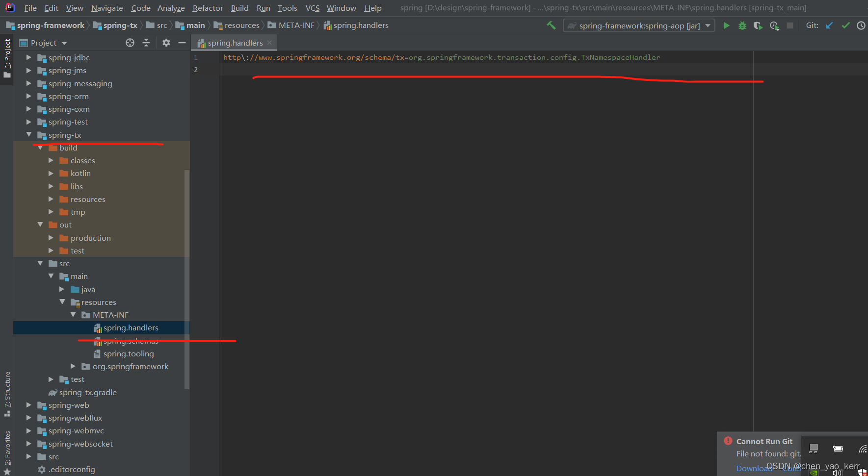
Task: Open the Project view mode dropdown
Action: click(x=64, y=43)
